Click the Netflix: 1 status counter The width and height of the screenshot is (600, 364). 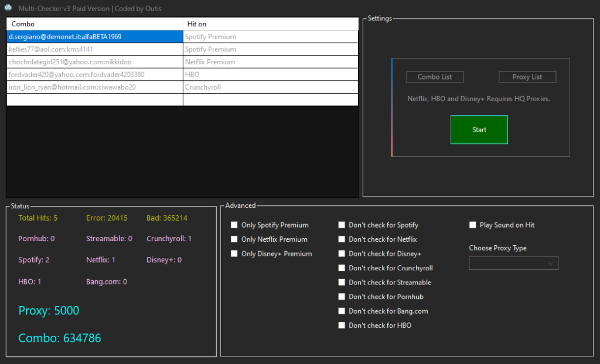[x=101, y=260]
